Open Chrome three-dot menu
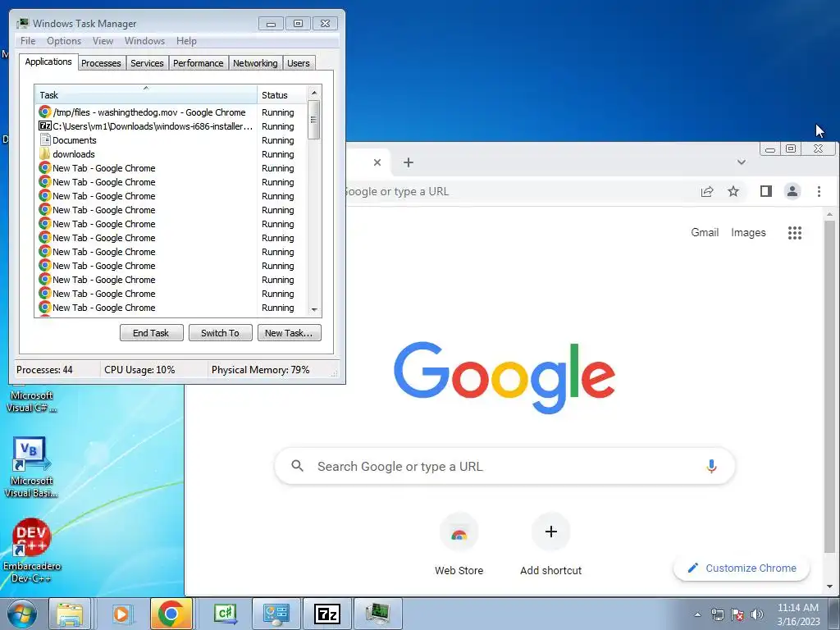 [819, 191]
